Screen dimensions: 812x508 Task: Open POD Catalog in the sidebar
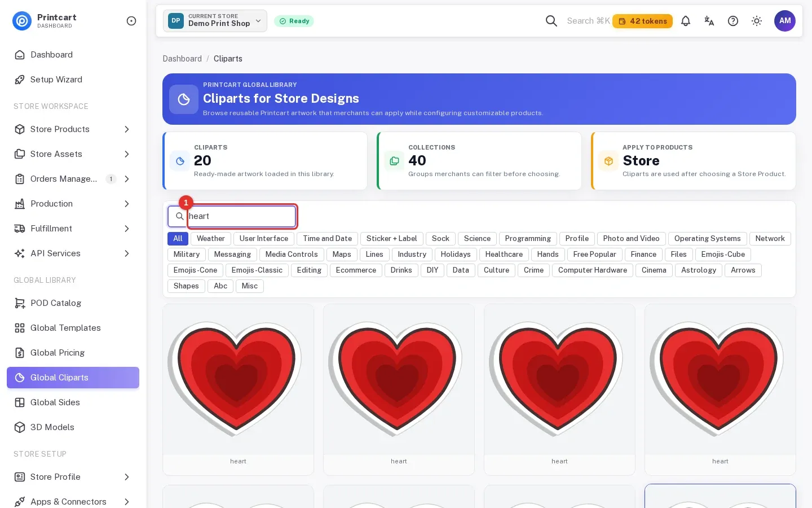pos(73,303)
